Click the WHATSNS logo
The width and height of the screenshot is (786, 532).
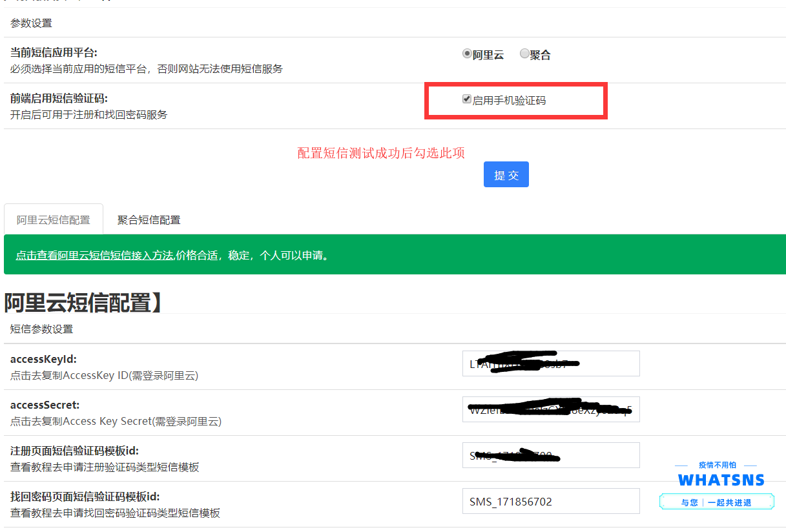(x=721, y=480)
